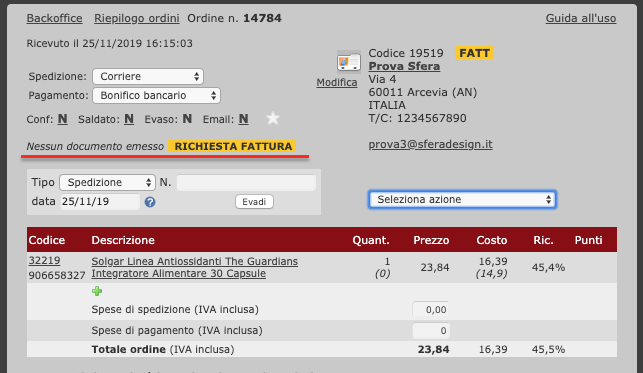Screen dimensions: 643x373
Task: Click the green plus add-item icon
Action: click(97, 291)
